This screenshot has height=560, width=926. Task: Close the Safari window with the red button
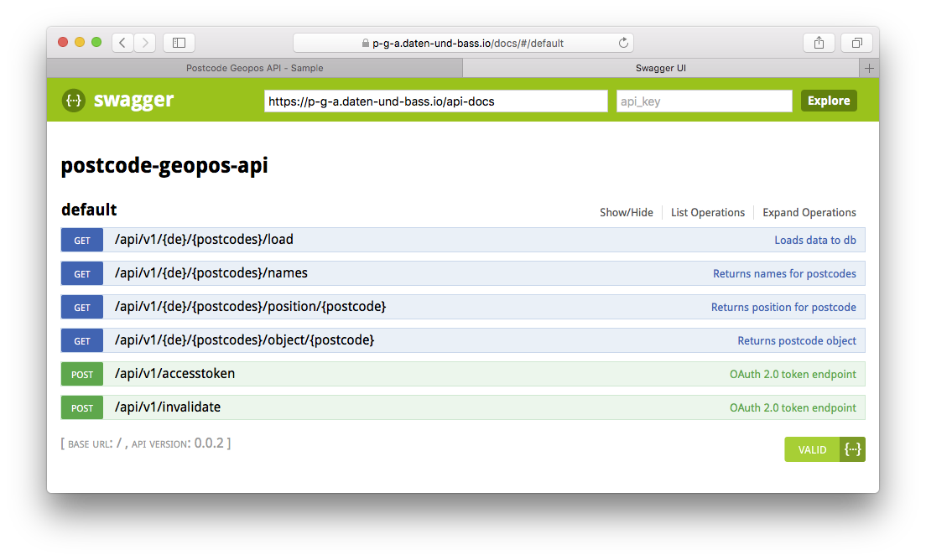(63, 42)
